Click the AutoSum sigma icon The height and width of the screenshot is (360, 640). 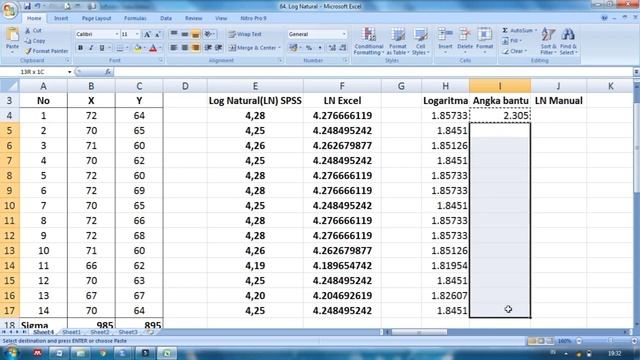[x=505, y=31]
